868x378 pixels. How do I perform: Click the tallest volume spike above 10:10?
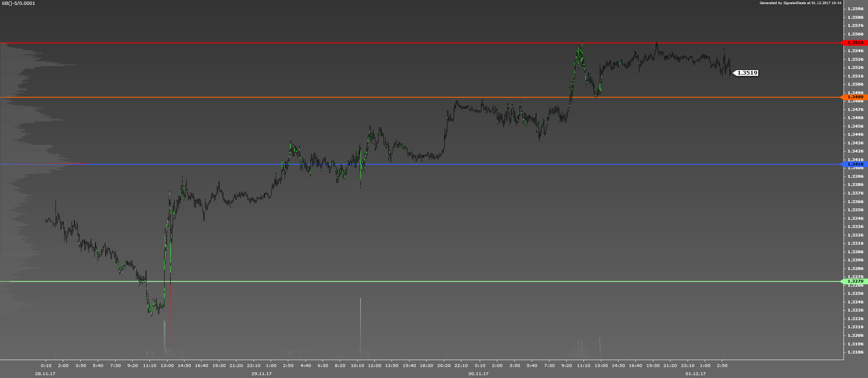click(x=361, y=328)
